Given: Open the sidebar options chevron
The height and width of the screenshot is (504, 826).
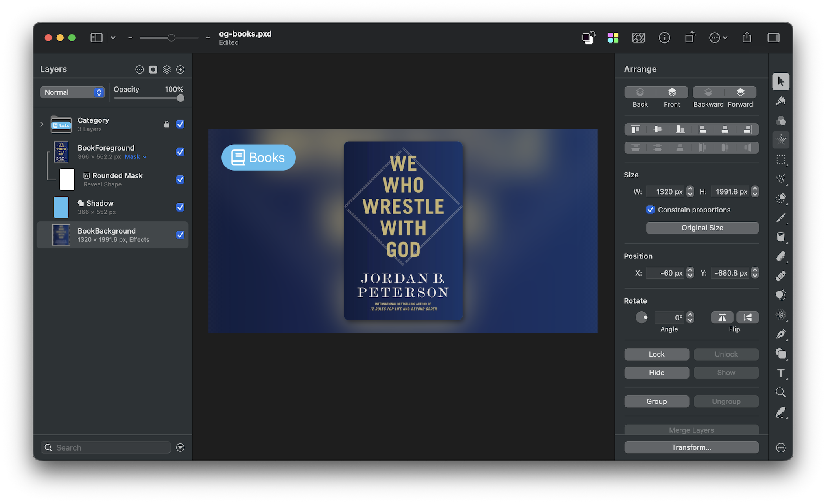Looking at the screenshot, I should pyautogui.click(x=113, y=38).
